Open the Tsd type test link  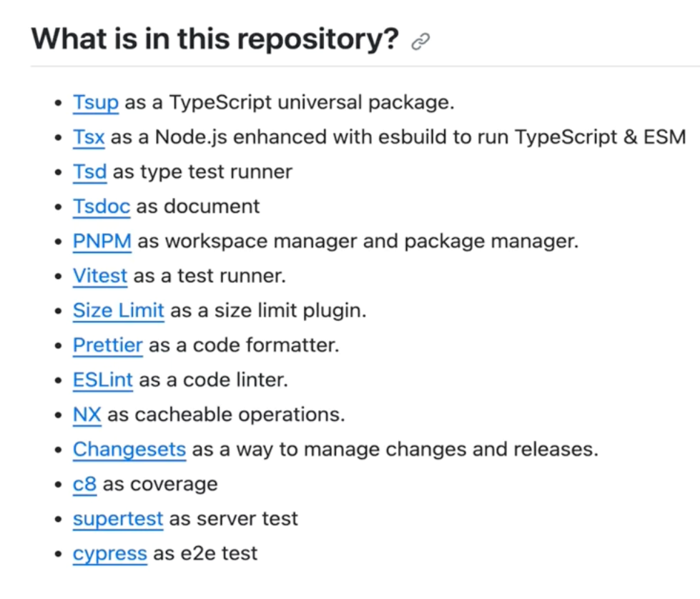(x=89, y=172)
